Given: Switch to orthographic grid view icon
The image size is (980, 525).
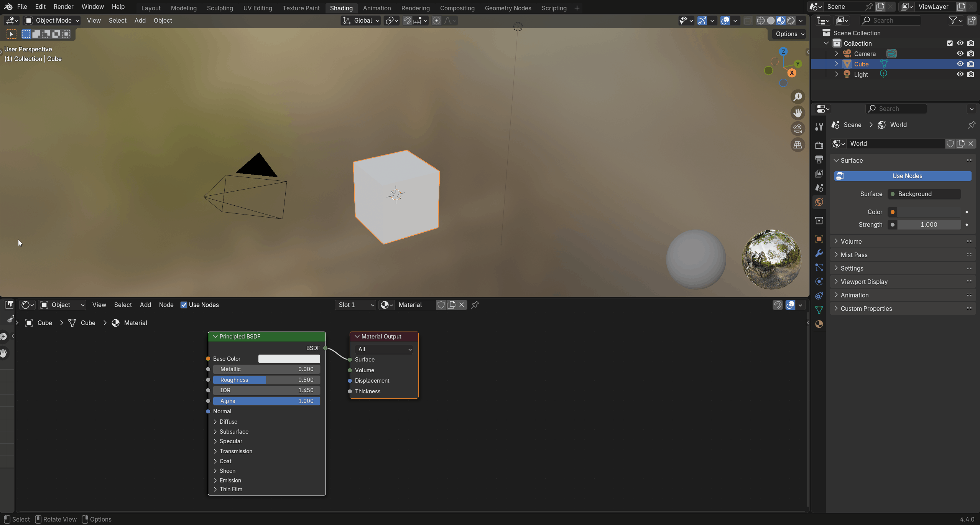Looking at the screenshot, I should point(797,145).
